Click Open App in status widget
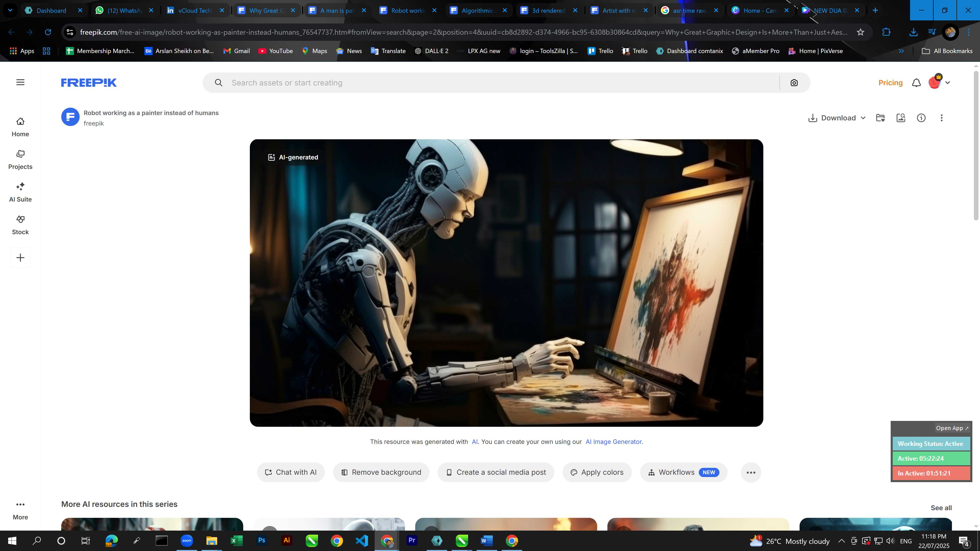 click(952, 428)
